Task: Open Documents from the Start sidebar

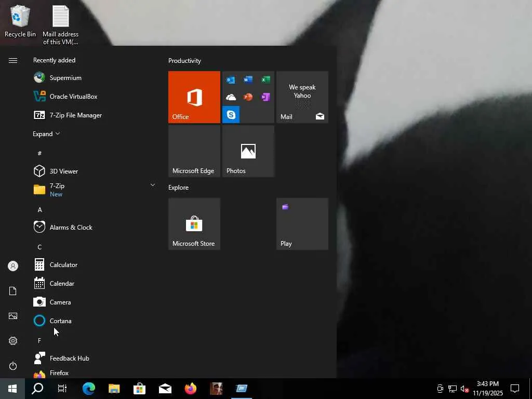Action: (13, 291)
